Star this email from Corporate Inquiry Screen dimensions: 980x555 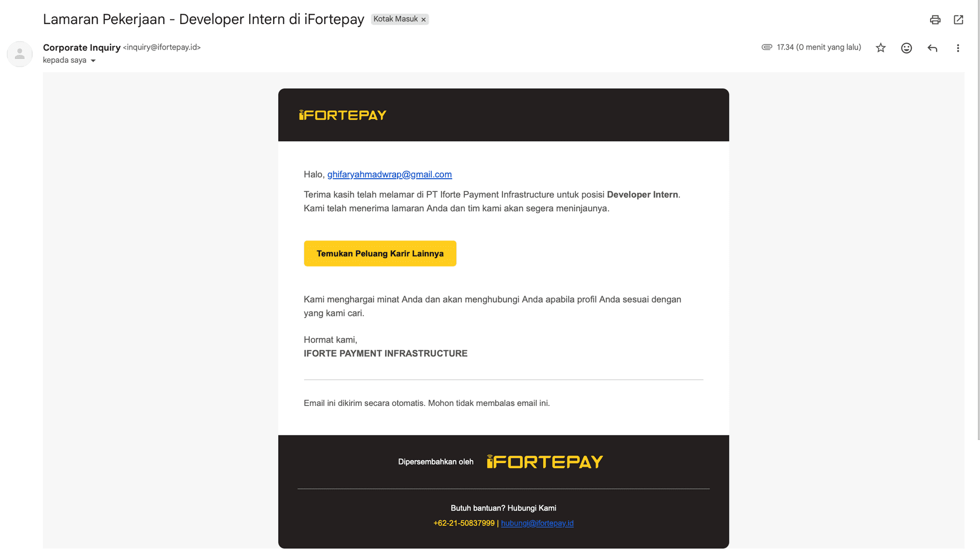click(x=880, y=48)
